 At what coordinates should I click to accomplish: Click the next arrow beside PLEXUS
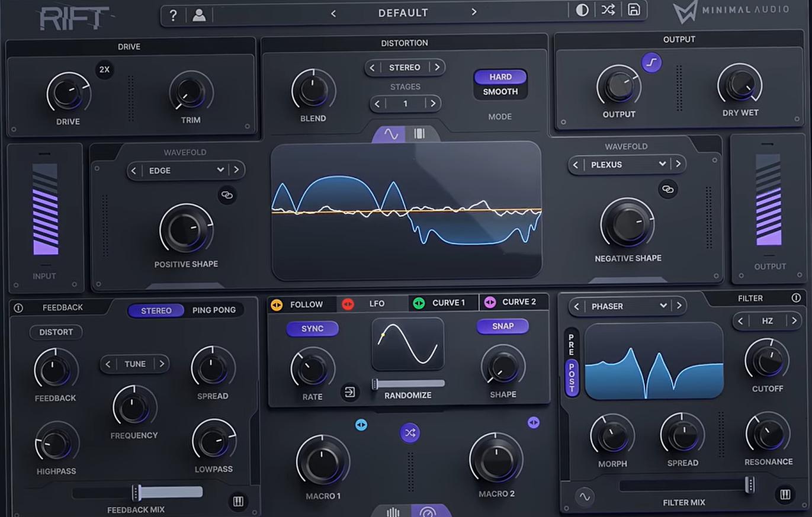678,165
